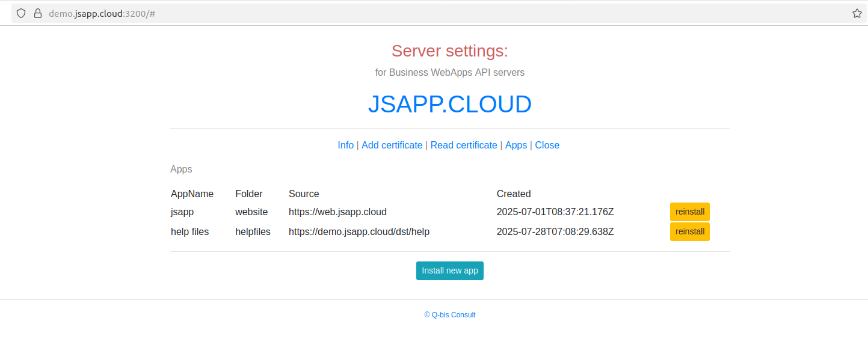Click the helpfiles folder cell
Viewport: 868px width, 351px height.
(x=253, y=232)
